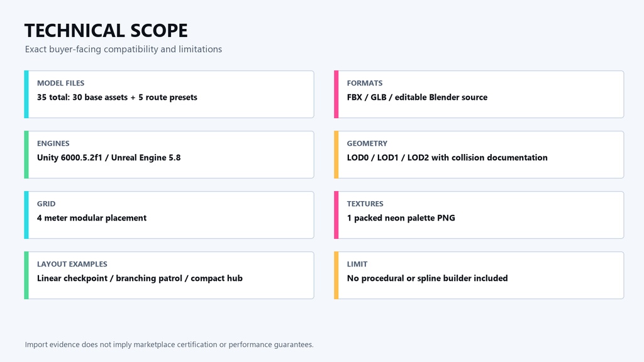Select the ENGINES card
644x362 pixels.
pyautogui.click(x=169, y=155)
